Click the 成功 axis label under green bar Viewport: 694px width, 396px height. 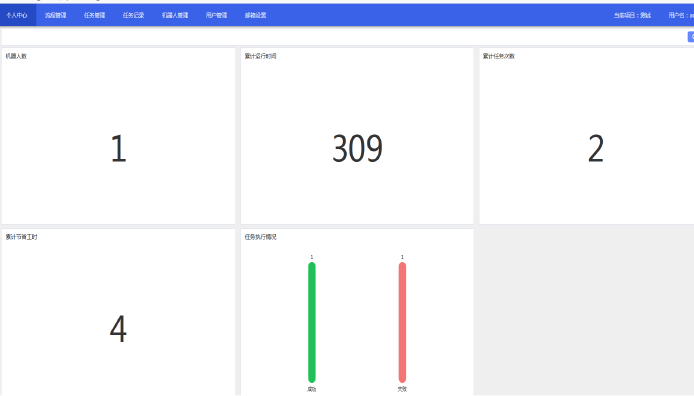(x=312, y=389)
